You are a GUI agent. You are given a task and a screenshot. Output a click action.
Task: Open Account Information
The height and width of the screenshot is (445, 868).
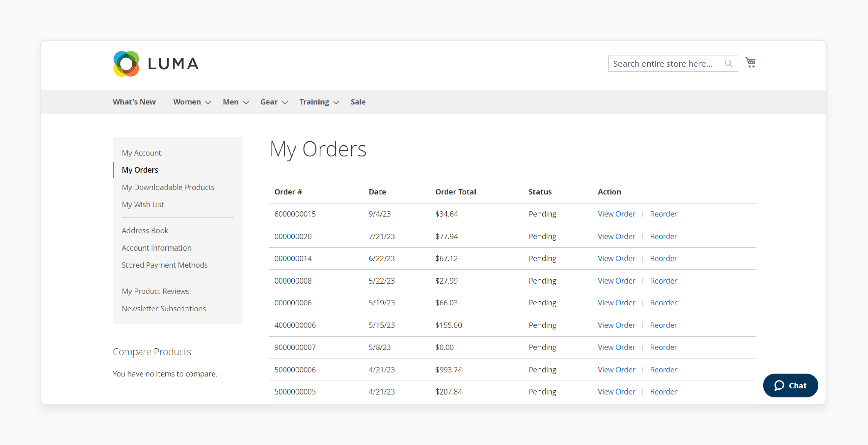click(156, 248)
